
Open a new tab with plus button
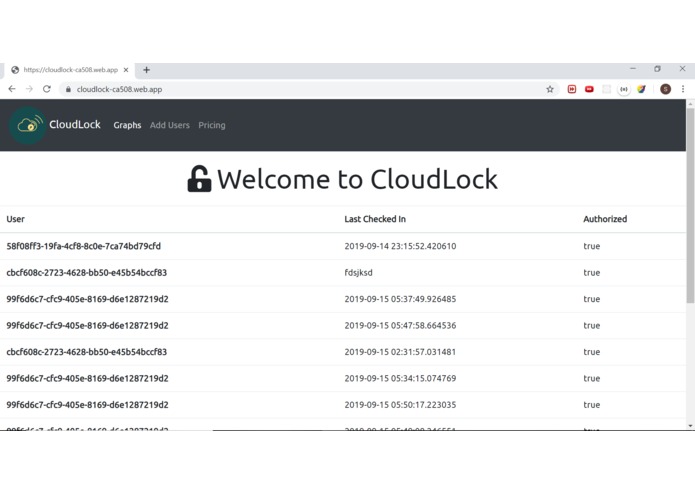pos(146,70)
